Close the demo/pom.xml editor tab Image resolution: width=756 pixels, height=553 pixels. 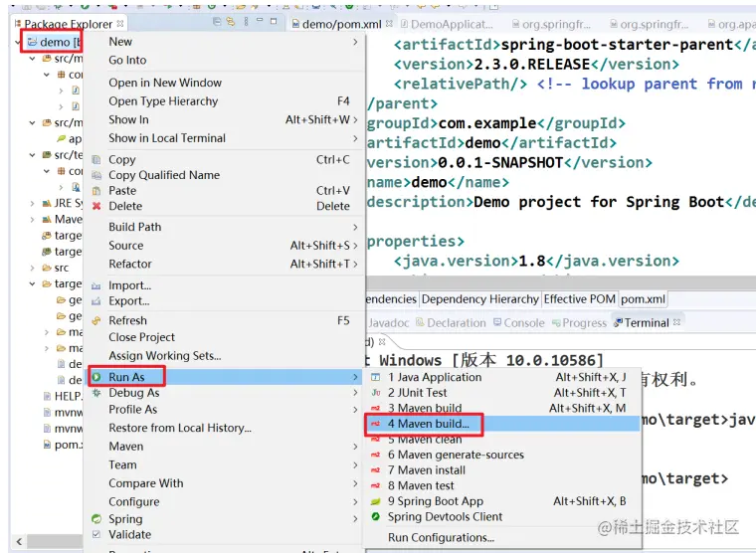click(x=390, y=23)
